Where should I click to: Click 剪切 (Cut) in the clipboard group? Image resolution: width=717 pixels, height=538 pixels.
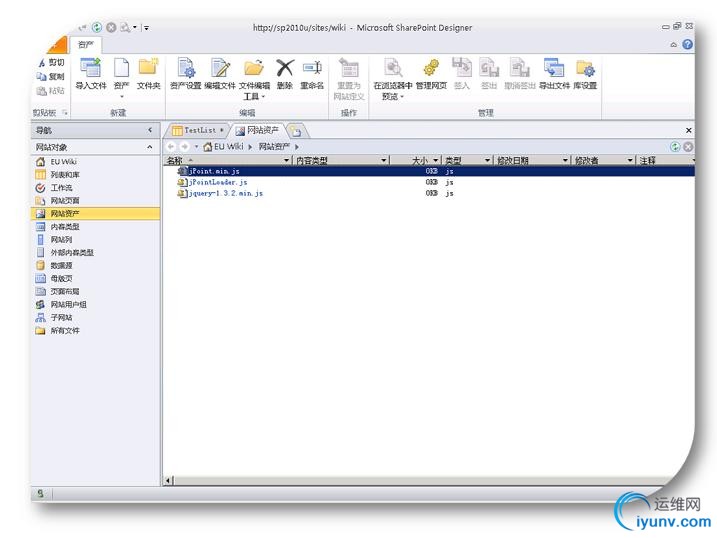pos(52,63)
